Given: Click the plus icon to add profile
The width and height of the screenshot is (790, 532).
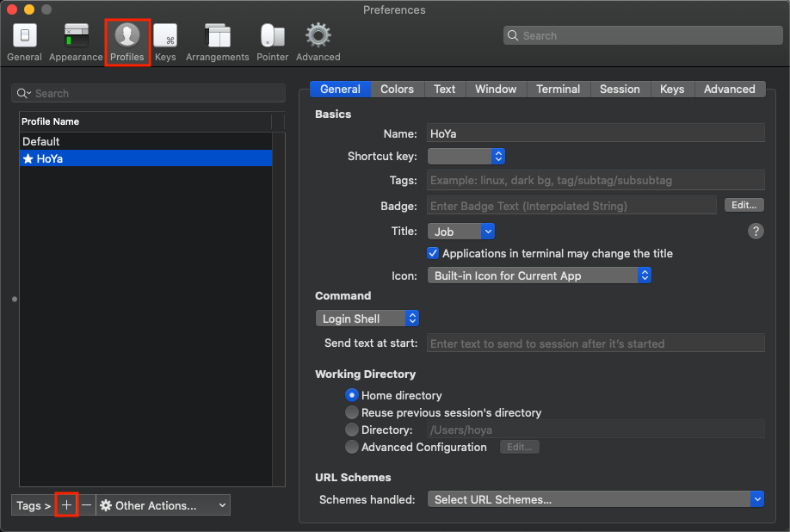Looking at the screenshot, I should coord(66,504).
